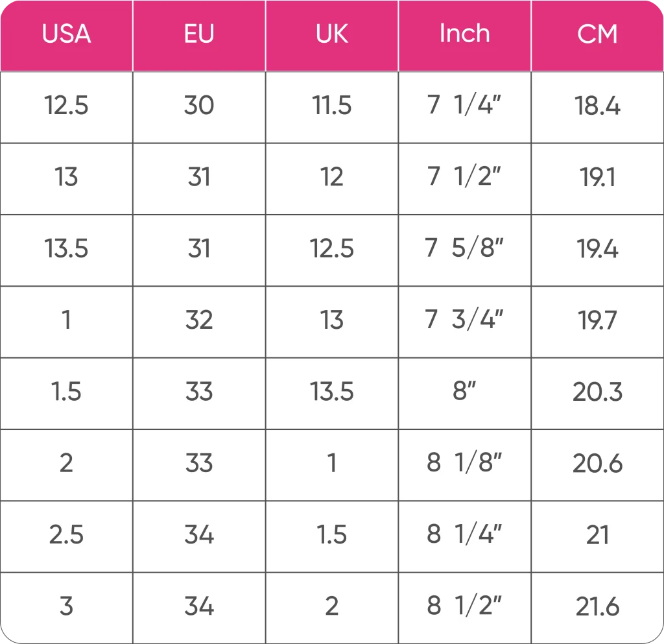This screenshot has height=644, width=664.
Task: Click the 8 1/8" inch measurement
Action: click(464, 464)
